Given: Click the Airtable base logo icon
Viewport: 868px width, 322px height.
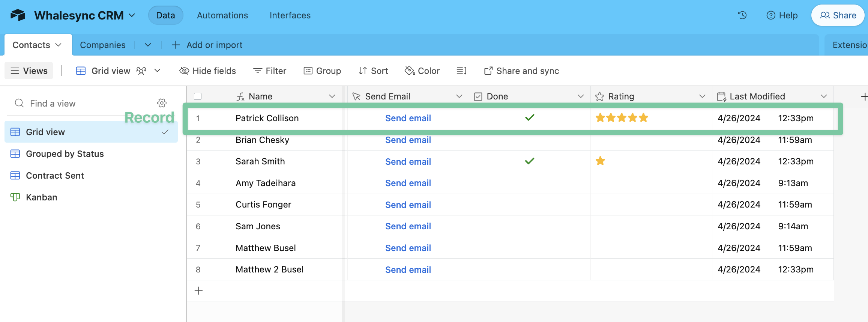Looking at the screenshot, I should [x=18, y=15].
